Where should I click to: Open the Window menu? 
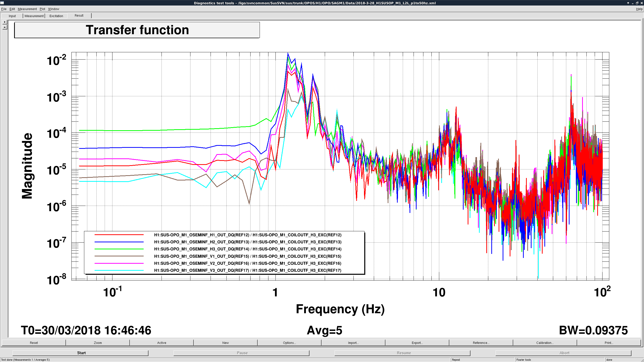click(54, 9)
